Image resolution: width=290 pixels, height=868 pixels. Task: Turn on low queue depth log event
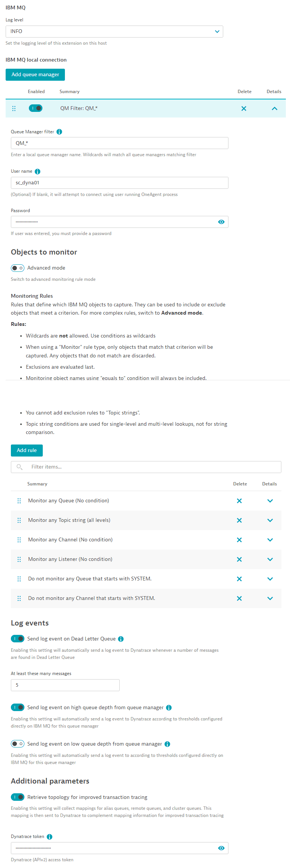coord(18,744)
